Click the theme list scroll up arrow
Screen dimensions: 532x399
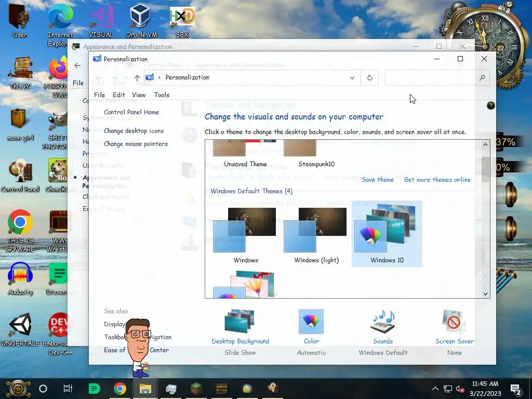tap(486, 144)
